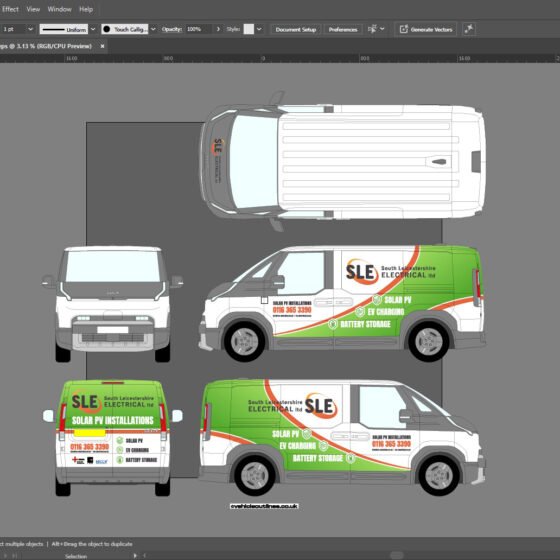Viewport: 560px width, 560px height.
Task: Click the 1 pt stroke weight field
Action: pos(13,29)
